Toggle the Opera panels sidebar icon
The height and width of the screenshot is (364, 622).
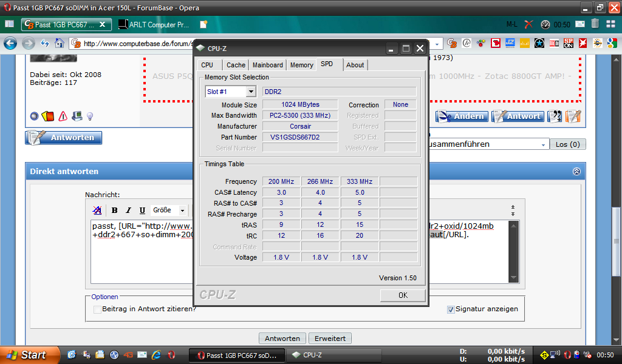pyautogui.click(x=9, y=24)
